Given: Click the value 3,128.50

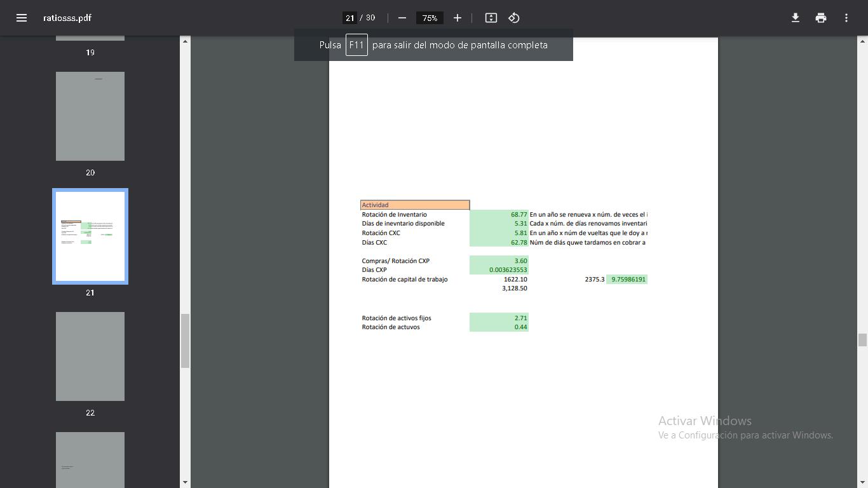Looking at the screenshot, I should 515,288.
